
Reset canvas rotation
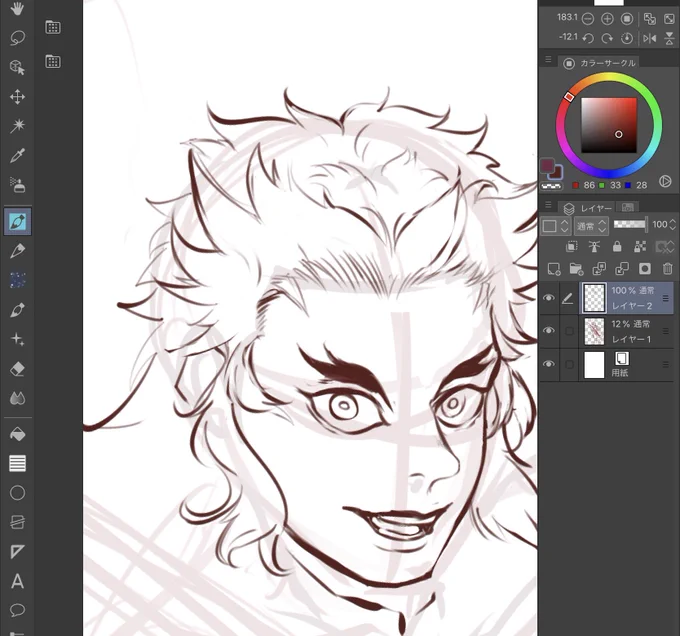pos(627,39)
